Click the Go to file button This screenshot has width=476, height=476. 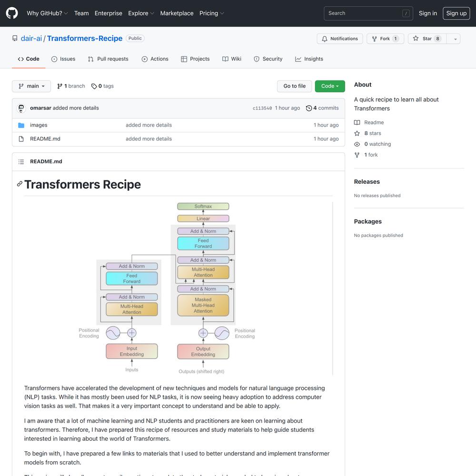coord(295,86)
